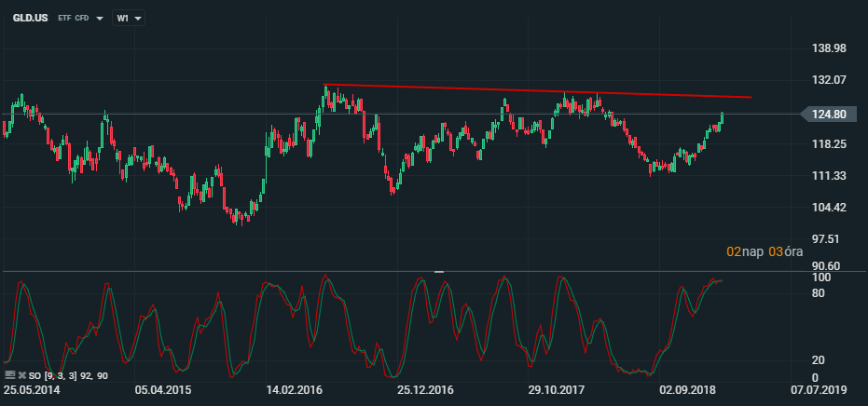Grab the panel divider handle above the oscillator
This screenshot has height=406, width=868.
point(439,272)
